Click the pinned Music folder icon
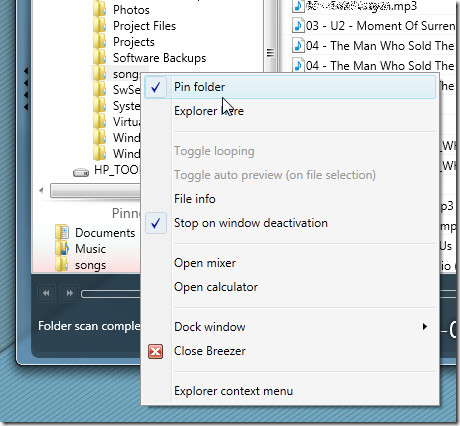This screenshot has width=460, height=426. coord(62,248)
